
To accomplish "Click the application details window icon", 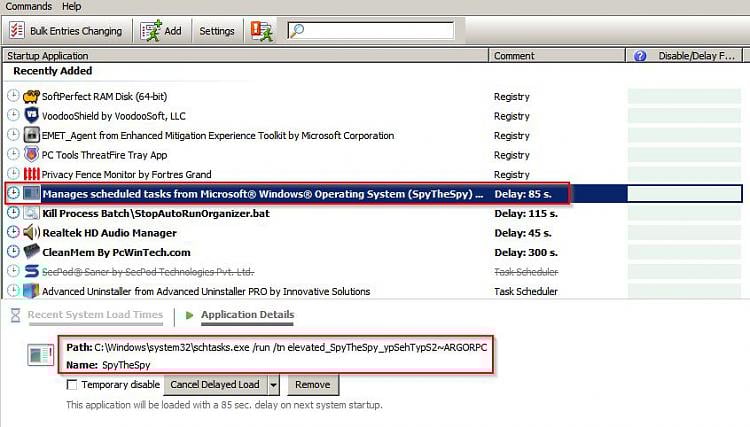I will (41, 355).
